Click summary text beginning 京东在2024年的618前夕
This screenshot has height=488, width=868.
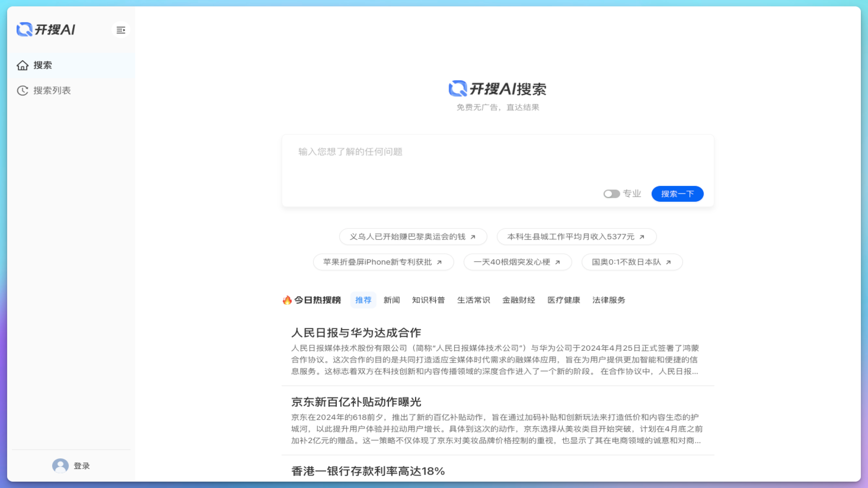496,429
